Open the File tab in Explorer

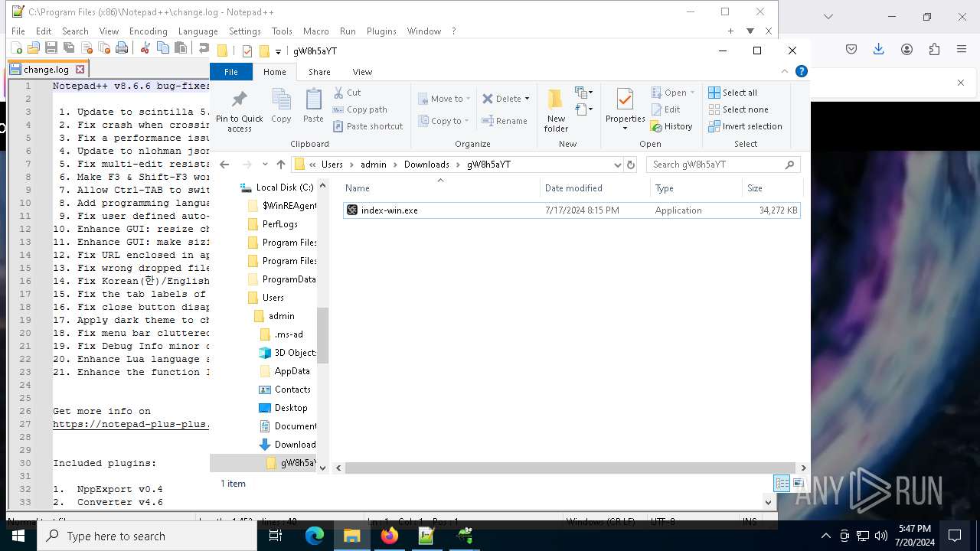point(230,72)
